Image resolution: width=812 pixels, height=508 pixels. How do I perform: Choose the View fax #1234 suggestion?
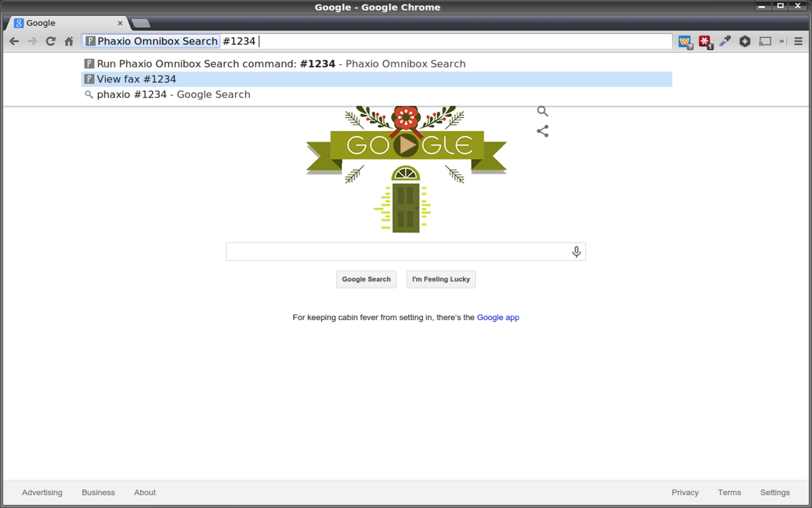pos(376,79)
